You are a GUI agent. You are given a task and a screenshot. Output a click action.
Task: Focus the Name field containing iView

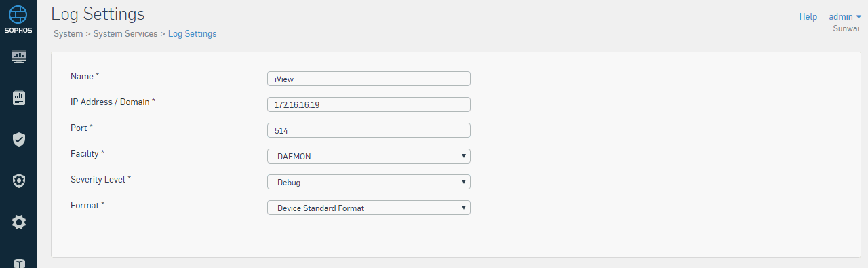click(x=369, y=79)
